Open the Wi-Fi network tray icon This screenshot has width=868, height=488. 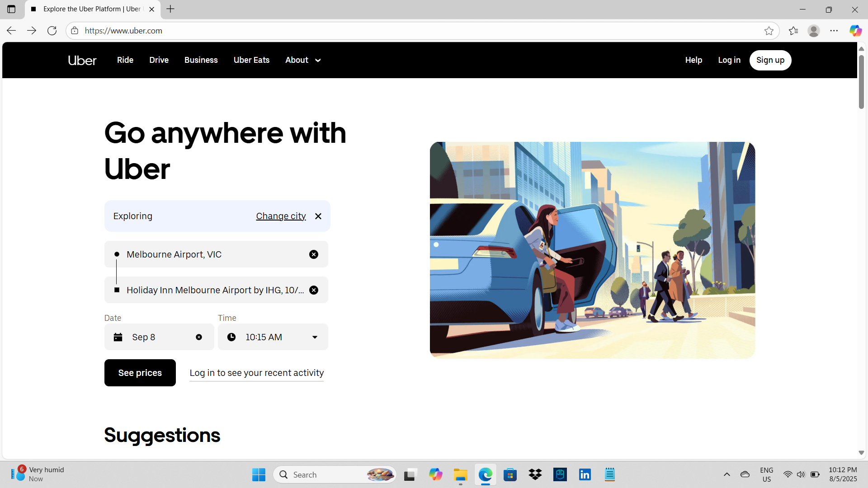[x=788, y=475]
